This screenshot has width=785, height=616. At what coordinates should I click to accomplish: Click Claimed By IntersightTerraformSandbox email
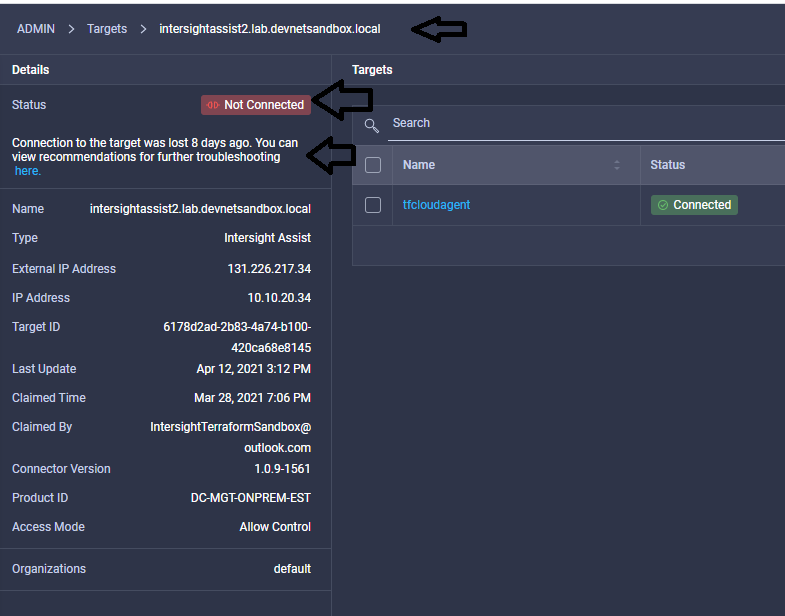[x=231, y=437]
